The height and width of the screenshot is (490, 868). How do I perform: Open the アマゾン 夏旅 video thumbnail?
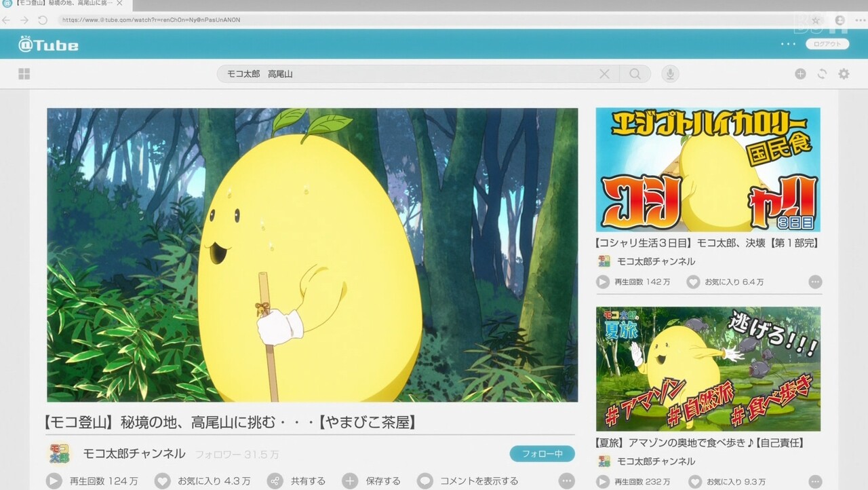pos(708,369)
